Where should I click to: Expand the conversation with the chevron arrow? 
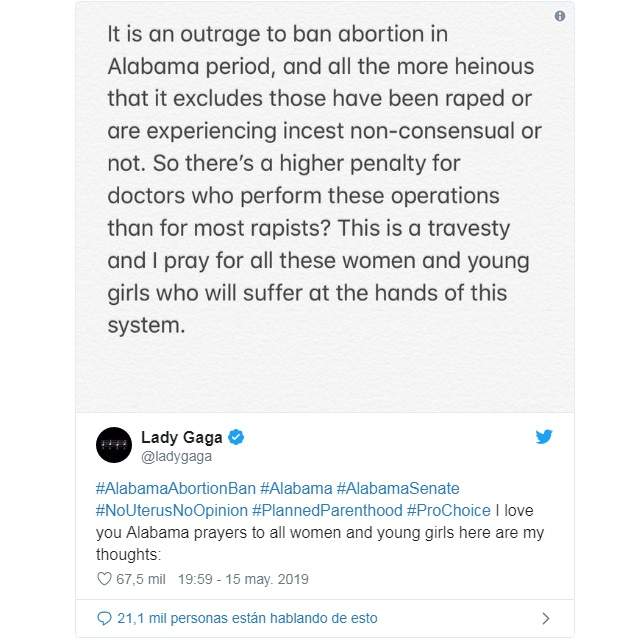click(x=546, y=618)
